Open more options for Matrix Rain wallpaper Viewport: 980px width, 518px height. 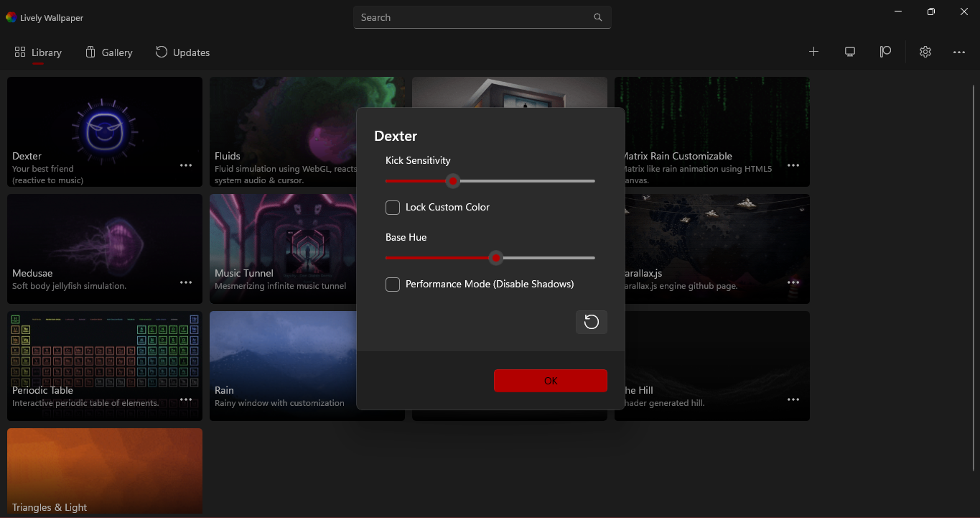(793, 165)
